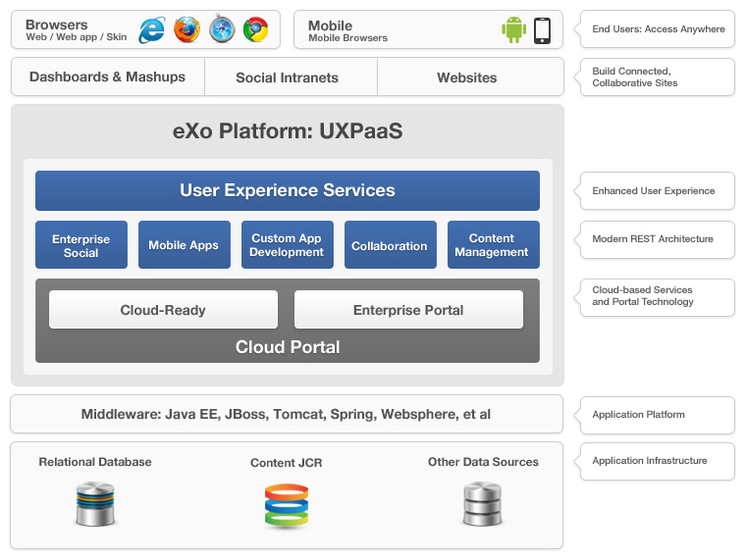Click the Safari compass icon
The width and height of the screenshot is (745, 560).
click(222, 28)
